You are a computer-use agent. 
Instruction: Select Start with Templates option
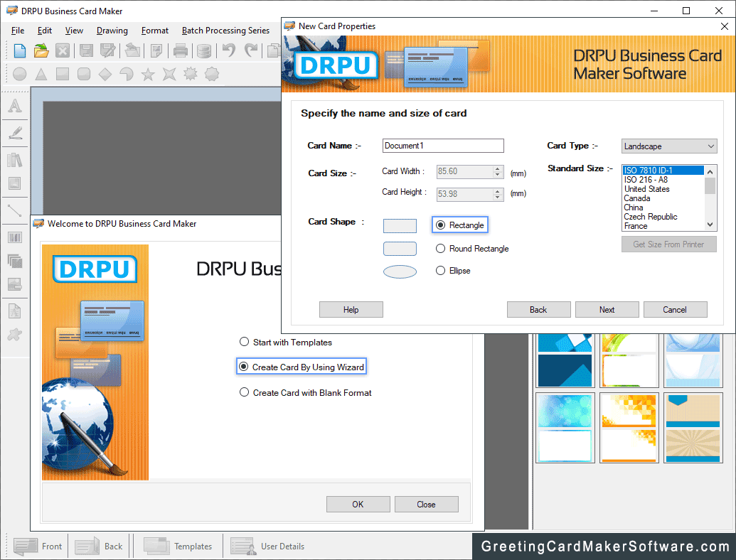[x=286, y=343]
